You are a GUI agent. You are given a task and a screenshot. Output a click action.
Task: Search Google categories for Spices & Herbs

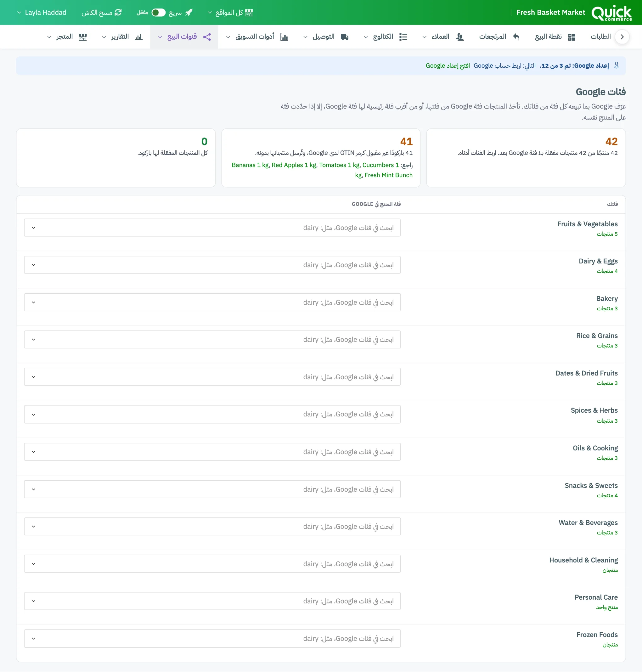point(212,414)
